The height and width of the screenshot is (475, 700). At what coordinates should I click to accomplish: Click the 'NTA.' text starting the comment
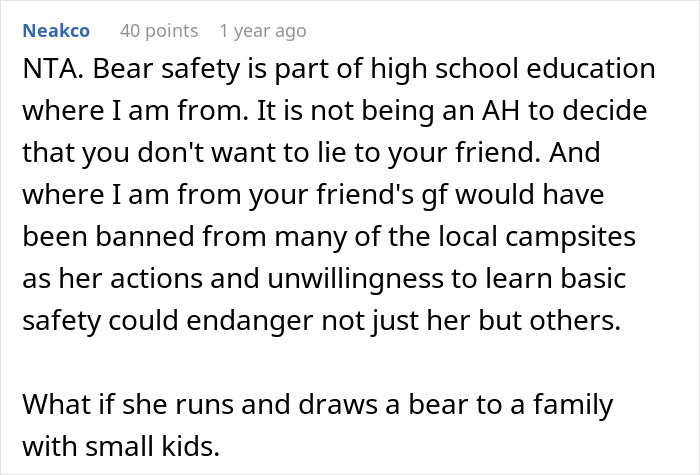[49, 71]
